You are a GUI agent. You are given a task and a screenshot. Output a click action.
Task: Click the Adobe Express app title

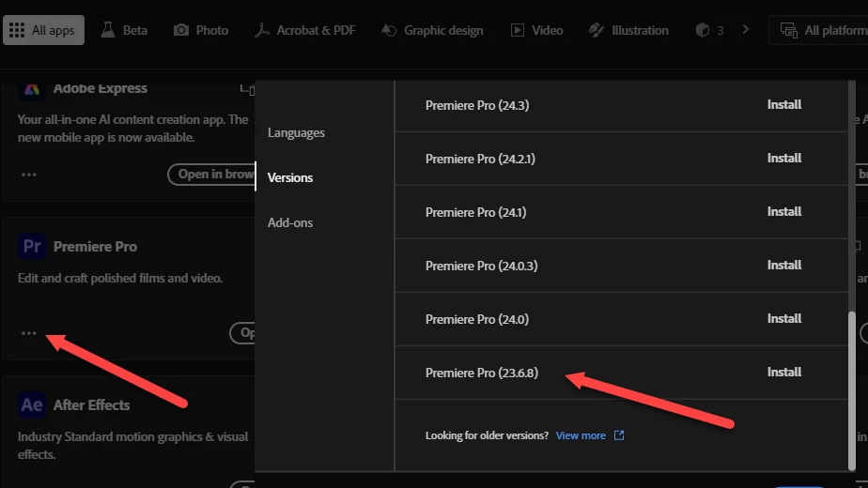pyautogui.click(x=101, y=88)
